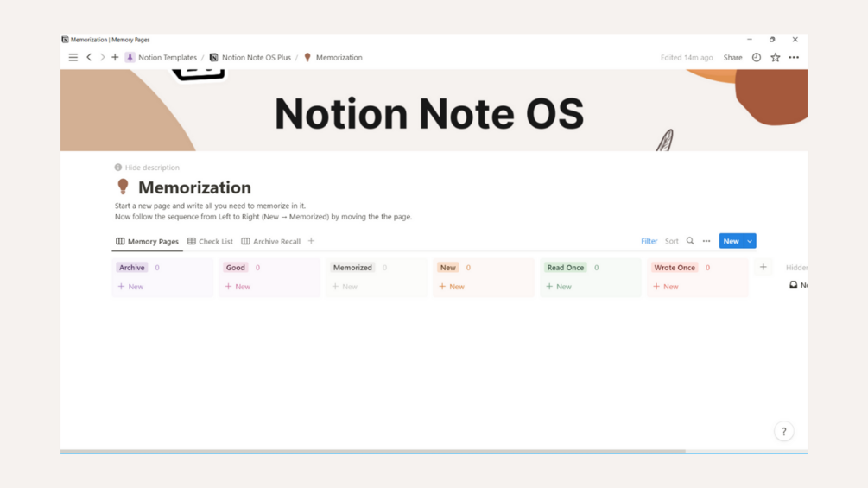
Task: Add new card in Archive column
Action: point(130,287)
